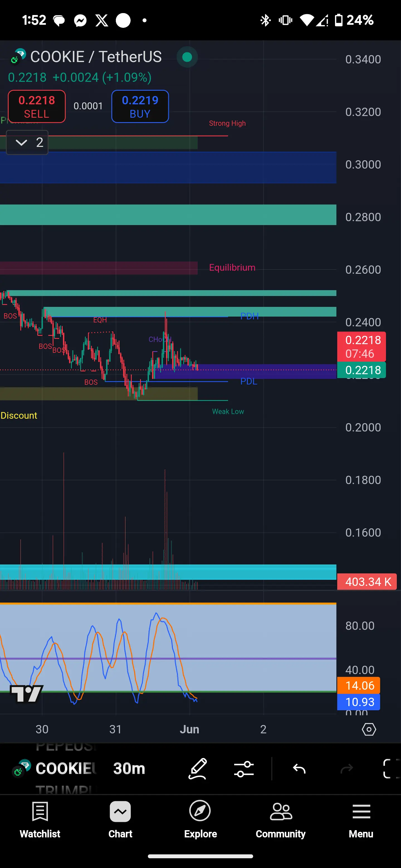The width and height of the screenshot is (401, 868).
Task: Tap the blue 0.2219 BUY button
Action: tap(140, 107)
